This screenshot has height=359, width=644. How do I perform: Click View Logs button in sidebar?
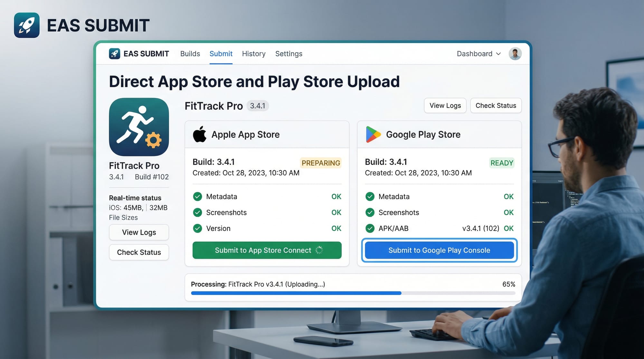click(139, 232)
